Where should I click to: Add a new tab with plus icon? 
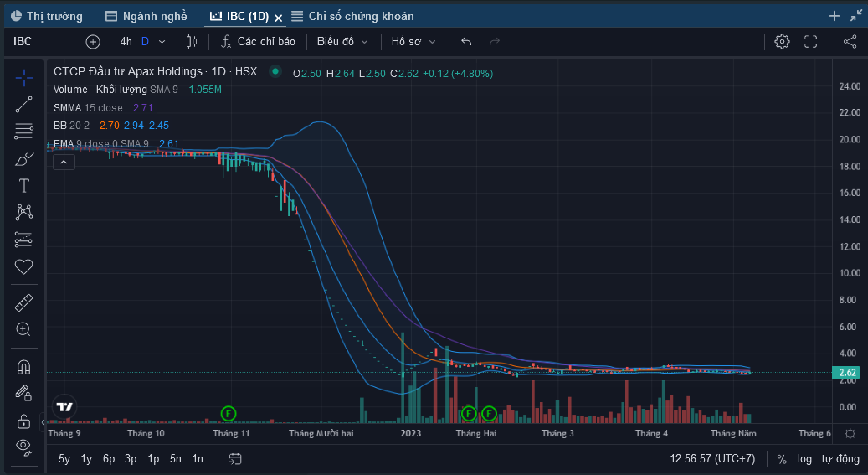[x=835, y=16]
